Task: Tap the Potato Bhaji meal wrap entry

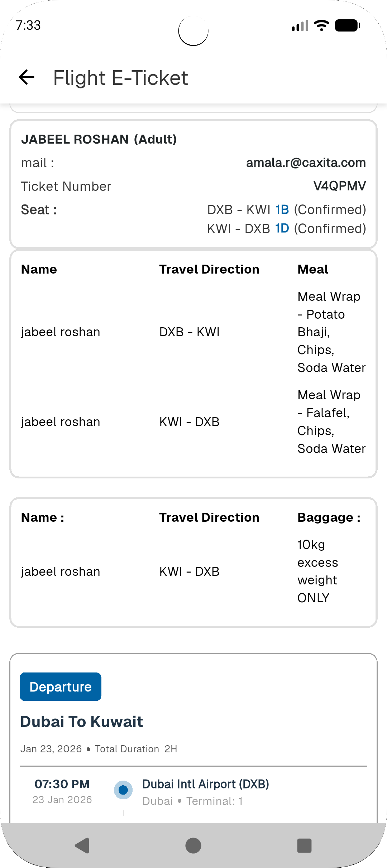Action: coord(331,332)
